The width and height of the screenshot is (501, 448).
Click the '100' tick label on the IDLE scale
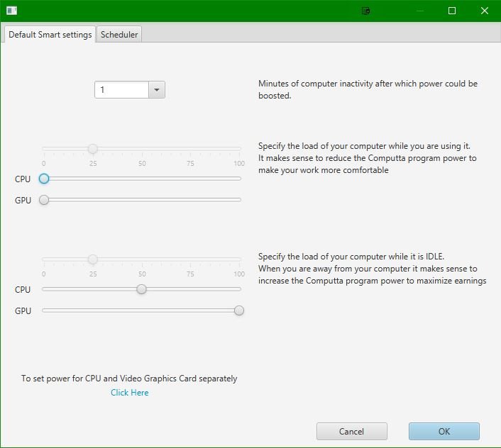(x=239, y=274)
